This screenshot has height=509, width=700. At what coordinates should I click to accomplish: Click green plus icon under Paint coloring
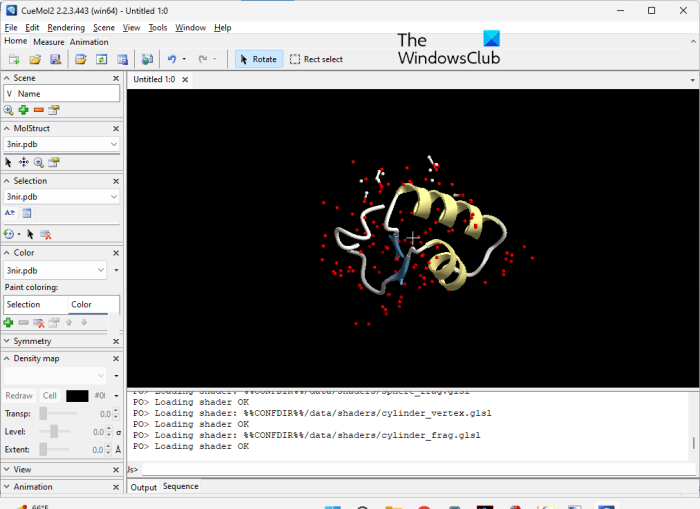point(9,322)
